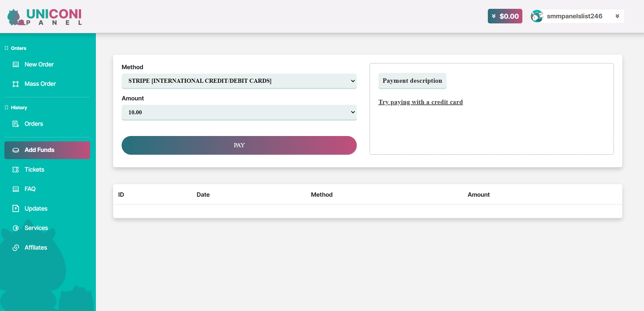Click the Affiliates link icon
Viewport: 644px width, 311px height.
point(16,248)
